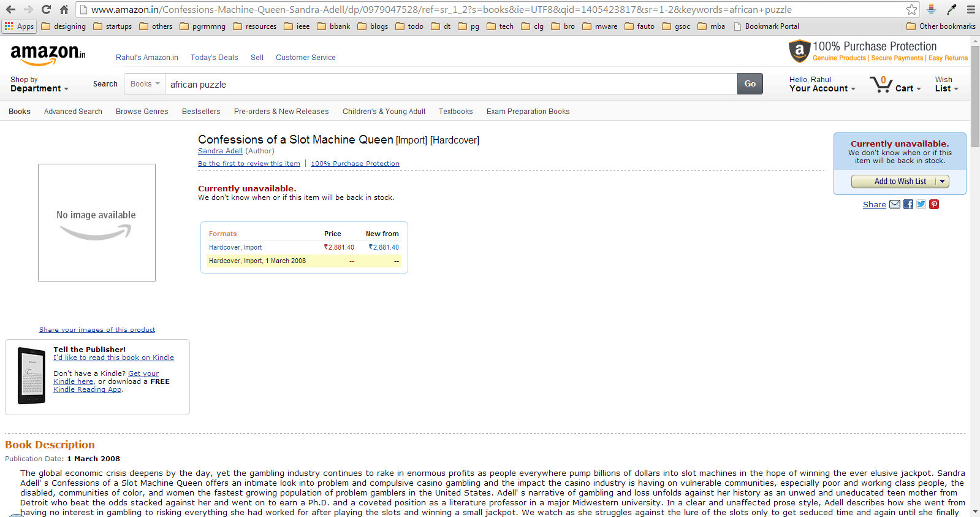
Task: Open Textbooks nav item
Action: tap(455, 112)
